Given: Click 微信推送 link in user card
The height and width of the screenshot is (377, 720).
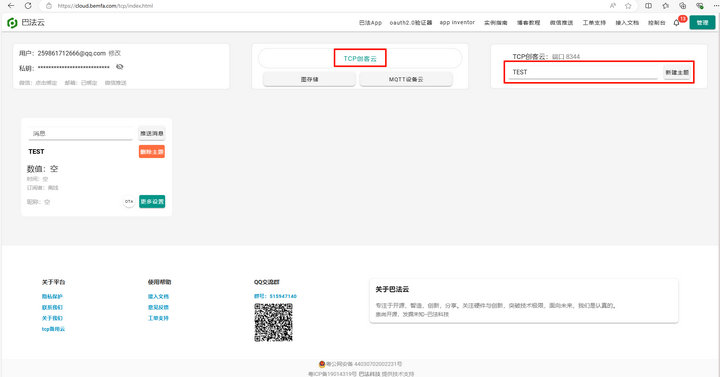Looking at the screenshot, I should (x=116, y=83).
